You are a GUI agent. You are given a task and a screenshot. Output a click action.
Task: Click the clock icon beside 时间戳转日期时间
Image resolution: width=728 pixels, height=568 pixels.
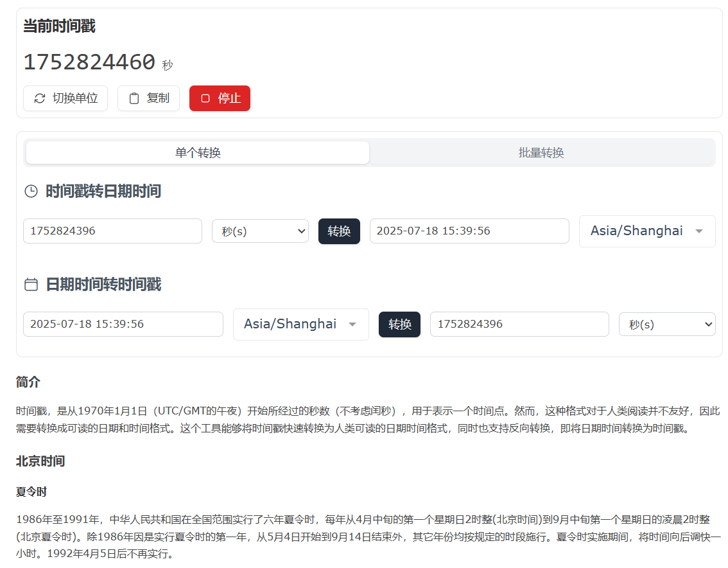31,191
